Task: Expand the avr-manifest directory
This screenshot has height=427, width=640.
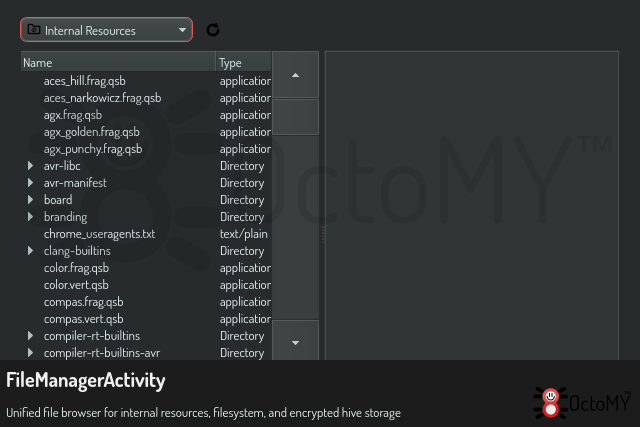Action: (x=30, y=182)
